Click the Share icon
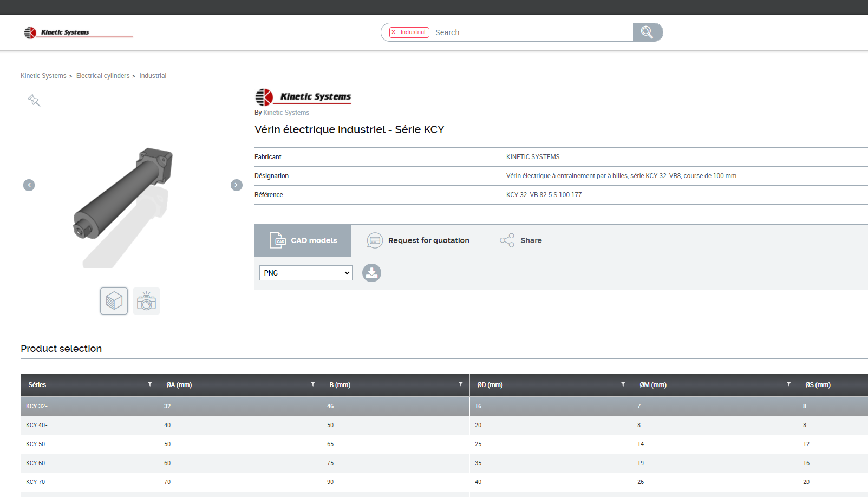The width and height of the screenshot is (868, 497). 507,240
